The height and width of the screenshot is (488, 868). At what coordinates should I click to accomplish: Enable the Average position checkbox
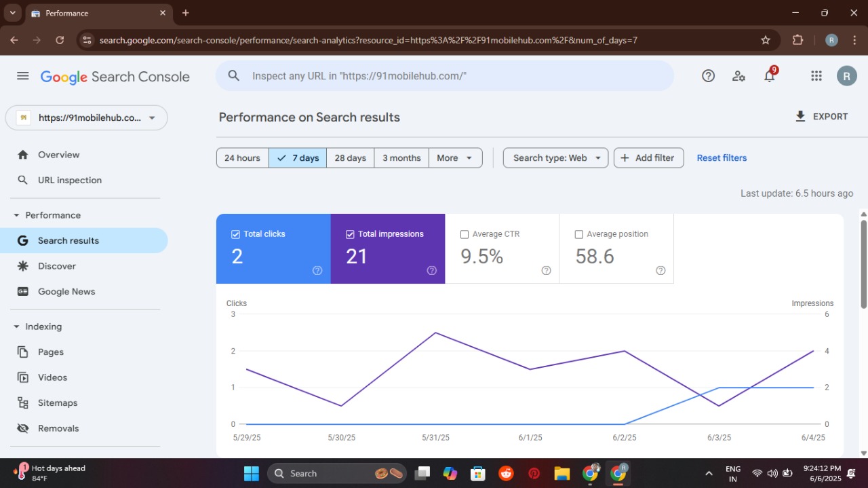pyautogui.click(x=579, y=234)
